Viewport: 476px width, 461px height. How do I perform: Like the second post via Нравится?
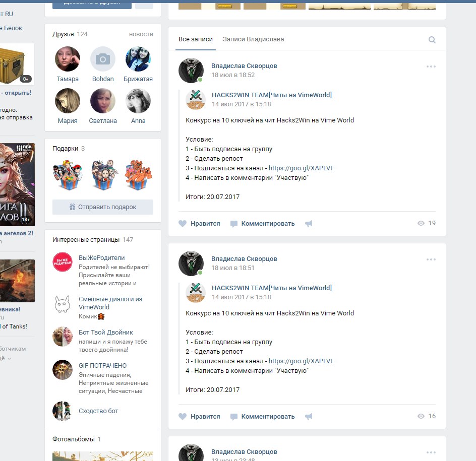(x=200, y=416)
